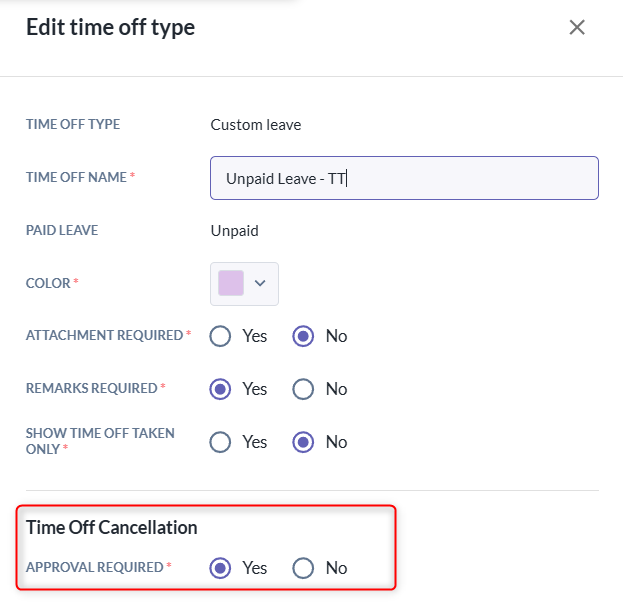Screen dimensions: 623x607
Task: Click the TIME OFF NAME label
Action: 76,177
